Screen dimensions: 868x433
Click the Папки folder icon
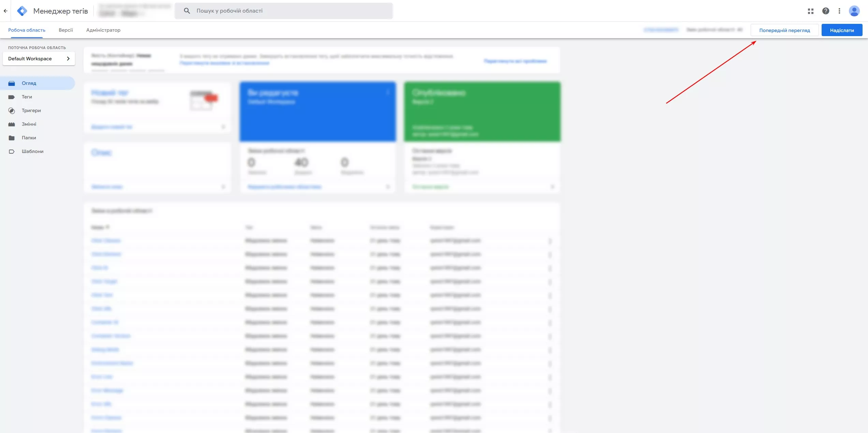pos(12,138)
